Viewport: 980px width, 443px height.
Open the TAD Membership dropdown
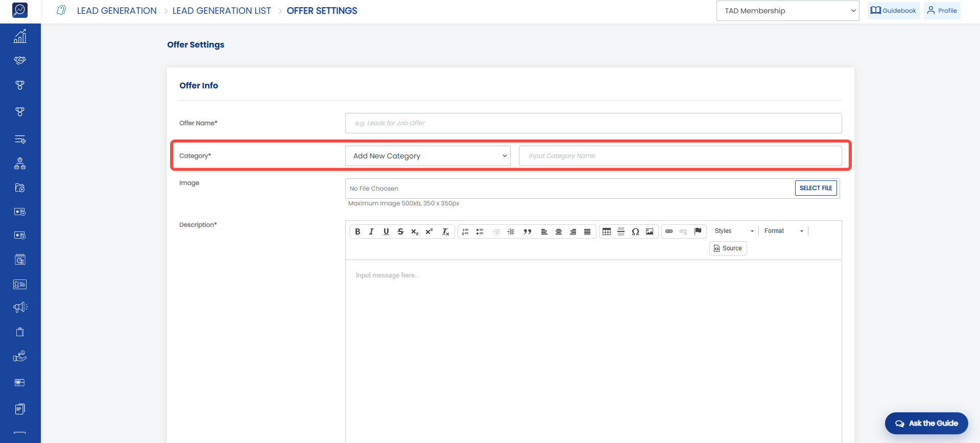click(788, 11)
